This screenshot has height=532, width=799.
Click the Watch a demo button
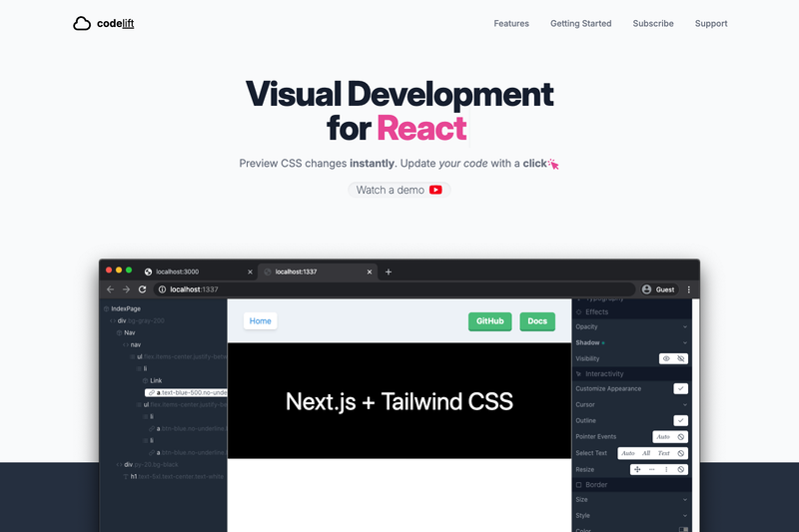pos(399,190)
